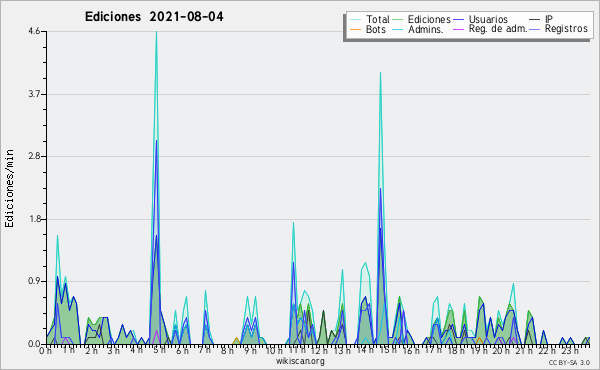Viewport: 600px width, 370px height.
Task: Click the '8 h' x-axis tick label
Action: 227,350
